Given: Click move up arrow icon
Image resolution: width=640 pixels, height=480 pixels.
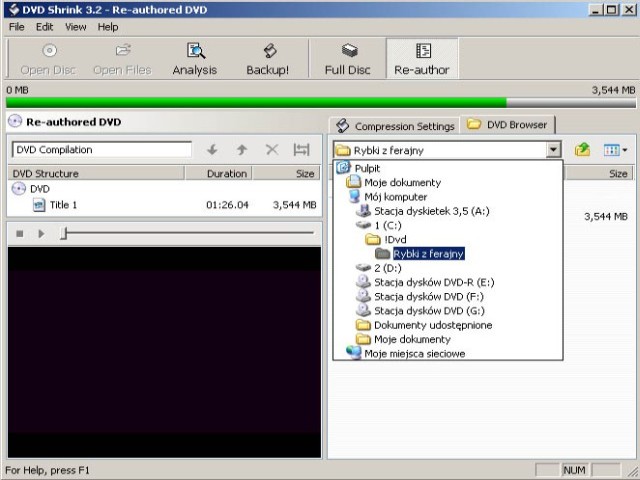Looking at the screenshot, I should (242, 150).
